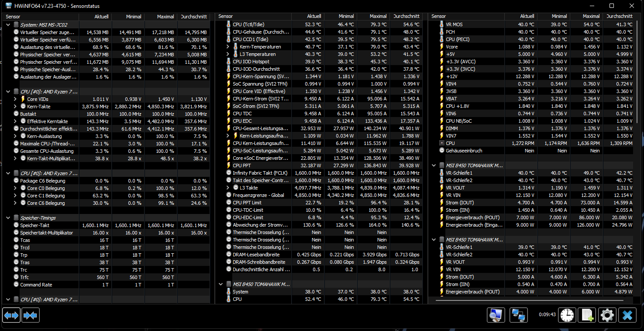Click the elapsed timer 0:09:43
The height and width of the screenshot is (331, 644).
tap(548, 314)
